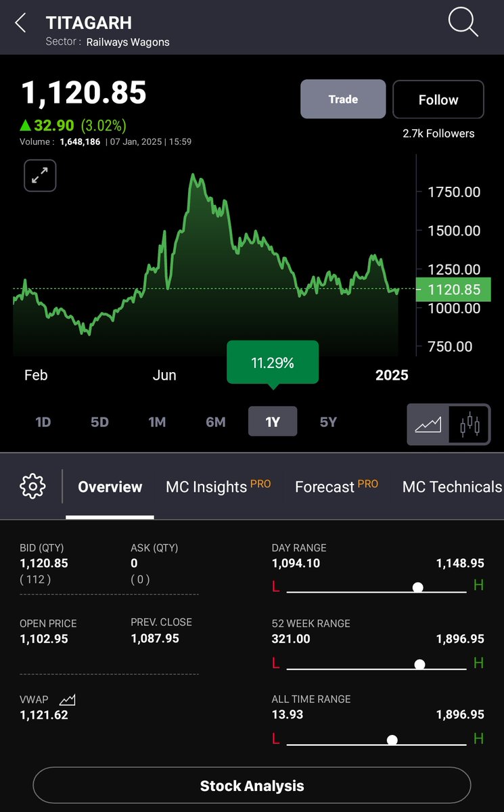Open the Overview tab
This screenshot has width=504, height=812.
tap(110, 487)
